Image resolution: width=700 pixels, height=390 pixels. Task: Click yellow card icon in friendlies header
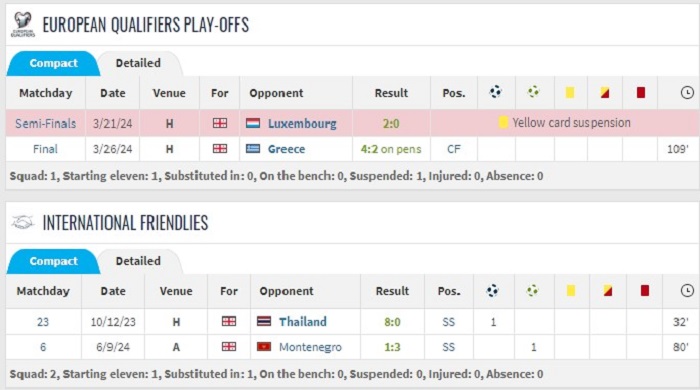(x=571, y=290)
